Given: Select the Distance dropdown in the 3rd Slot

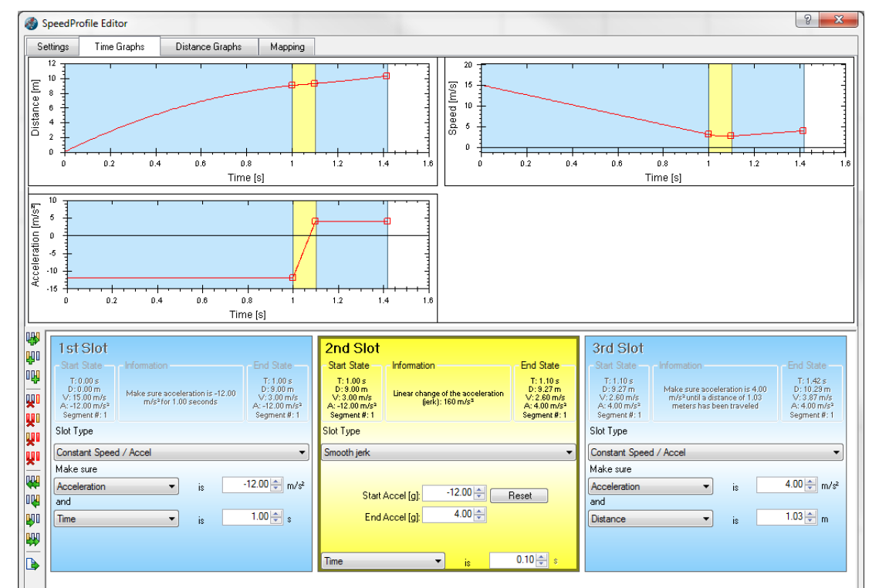Looking at the screenshot, I should click(652, 519).
